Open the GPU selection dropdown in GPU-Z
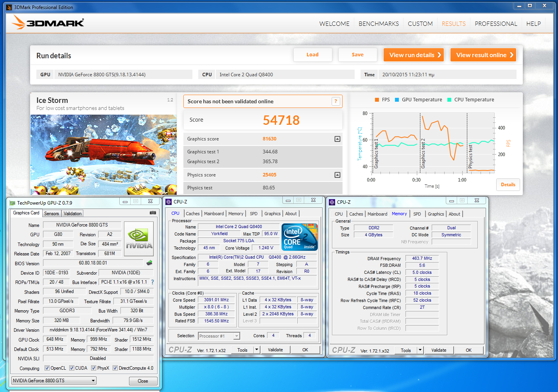This screenshot has height=392, width=558. click(x=54, y=381)
